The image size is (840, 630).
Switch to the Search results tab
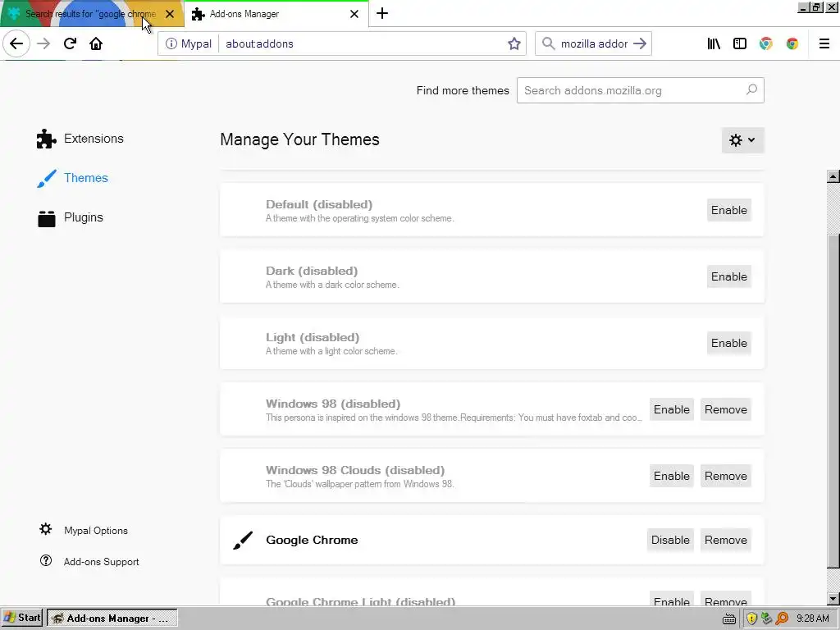click(91, 13)
